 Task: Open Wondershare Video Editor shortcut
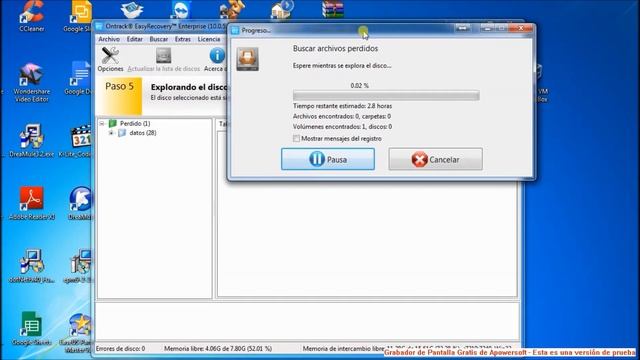(x=31, y=75)
